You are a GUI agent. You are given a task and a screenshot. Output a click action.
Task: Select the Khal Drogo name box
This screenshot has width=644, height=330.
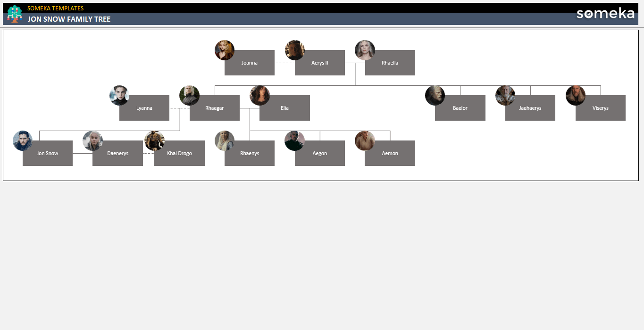(x=179, y=153)
